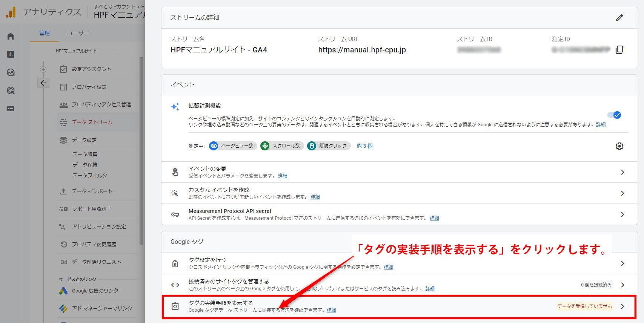Expand 接続済みのサイトタグを管理する chevron
Image resolution: width=644 pixels, height=323 pixels.
(622, 285)
